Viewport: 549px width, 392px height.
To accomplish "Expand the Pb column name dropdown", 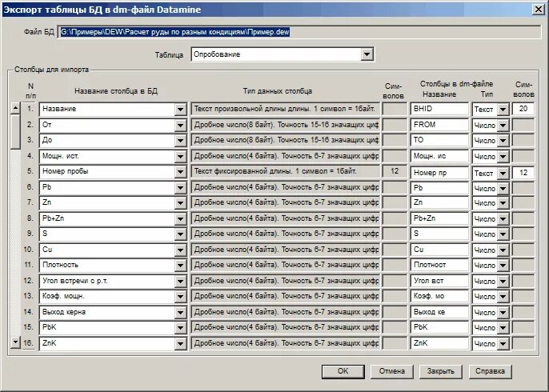I will tap(180, 188).
